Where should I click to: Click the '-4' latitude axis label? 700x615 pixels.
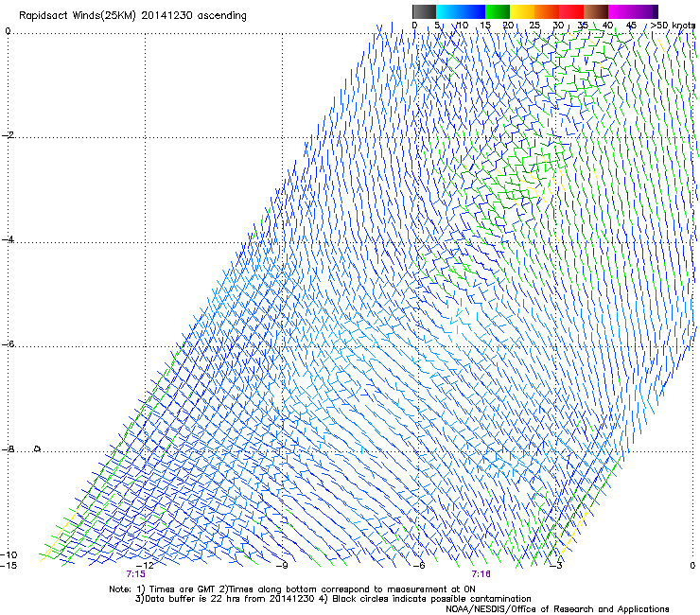tap(8, 239)
